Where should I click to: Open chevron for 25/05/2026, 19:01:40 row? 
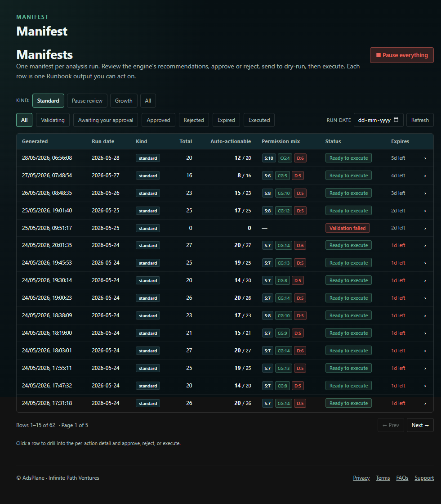click(425, 211)
